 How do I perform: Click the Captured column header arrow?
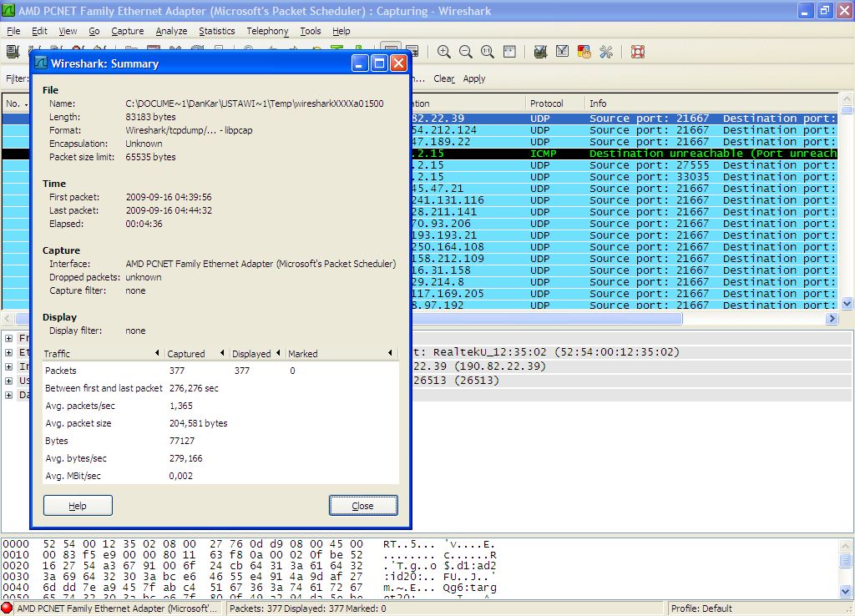[222, 353]
